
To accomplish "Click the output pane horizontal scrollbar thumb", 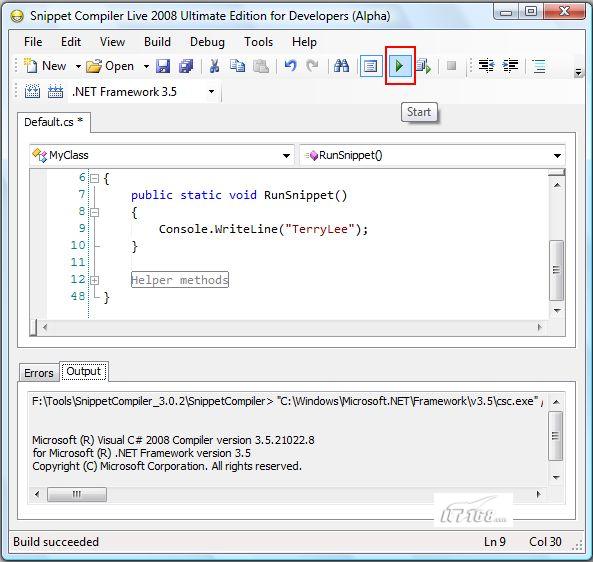I will [77, 494].
